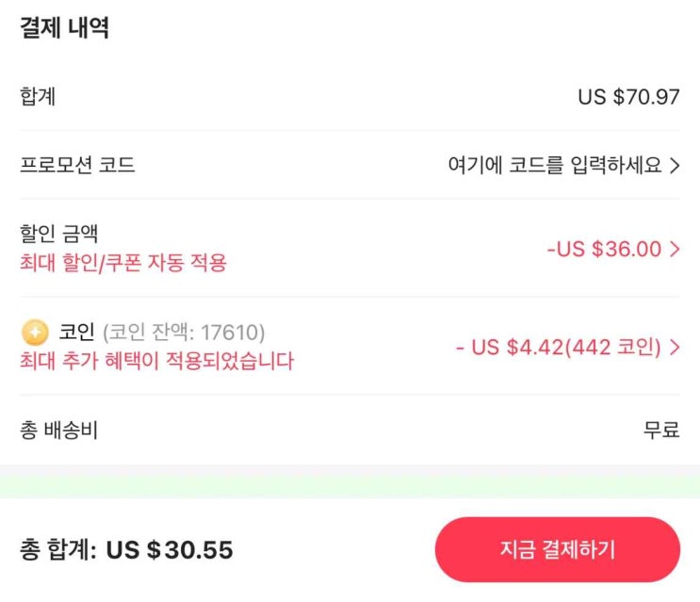Click the 할인 금액 label
This screenshot has width=700, height=602.
(x=58, y=233)
